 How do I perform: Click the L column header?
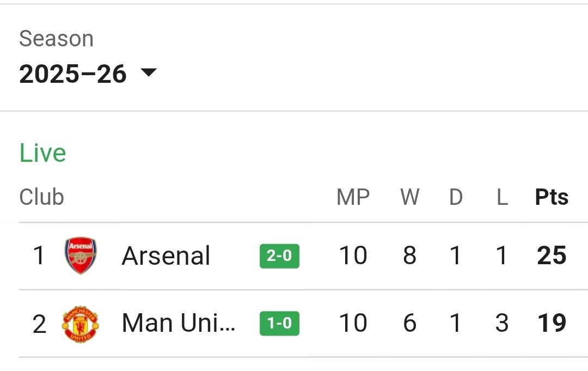502,197
